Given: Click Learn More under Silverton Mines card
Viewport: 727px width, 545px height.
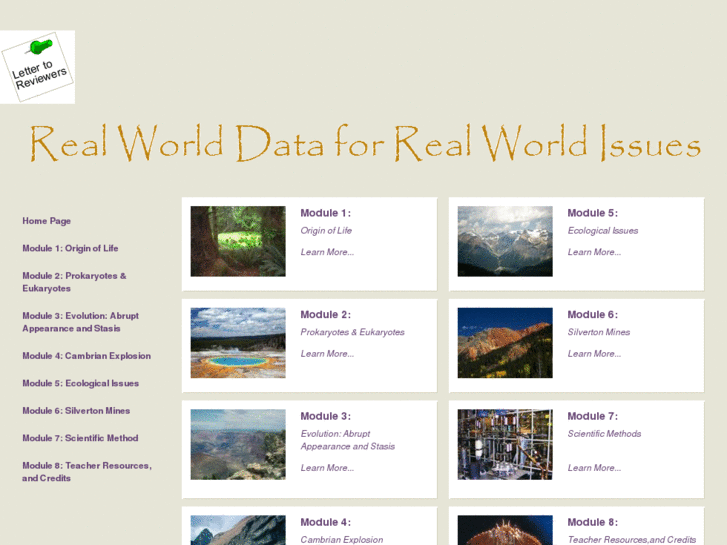Looking at the screenshot, I should pos(594,353).
